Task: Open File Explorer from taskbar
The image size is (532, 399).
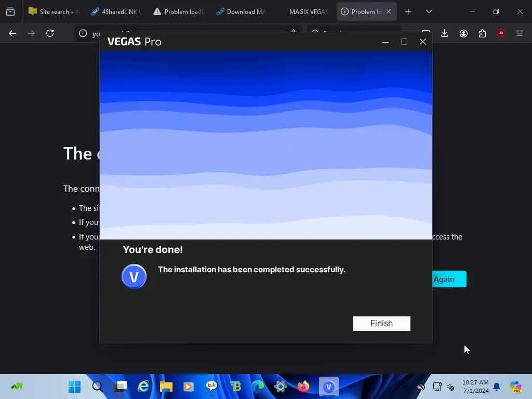Action: [x=166, y=387]
